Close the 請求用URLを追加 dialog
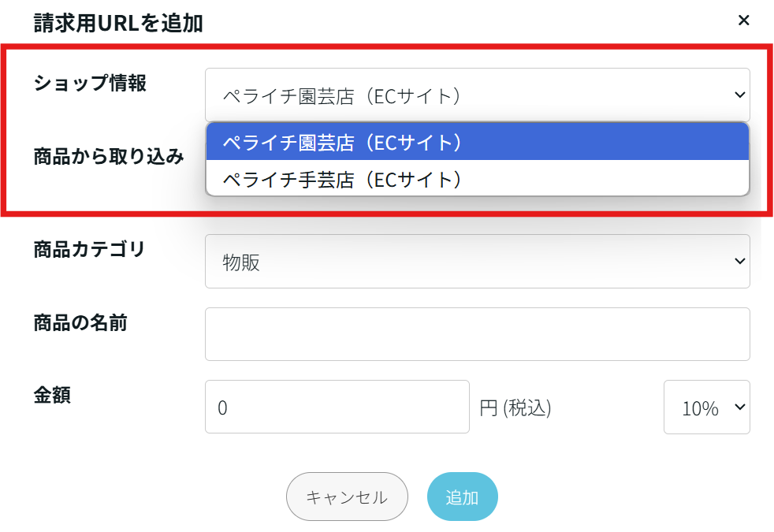774x532 pixels. (x=743, y=20)
